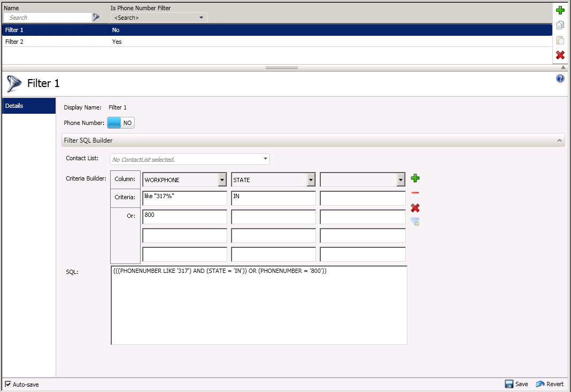Click the funnel icon beside criteria rows

(x=415, y=222)
